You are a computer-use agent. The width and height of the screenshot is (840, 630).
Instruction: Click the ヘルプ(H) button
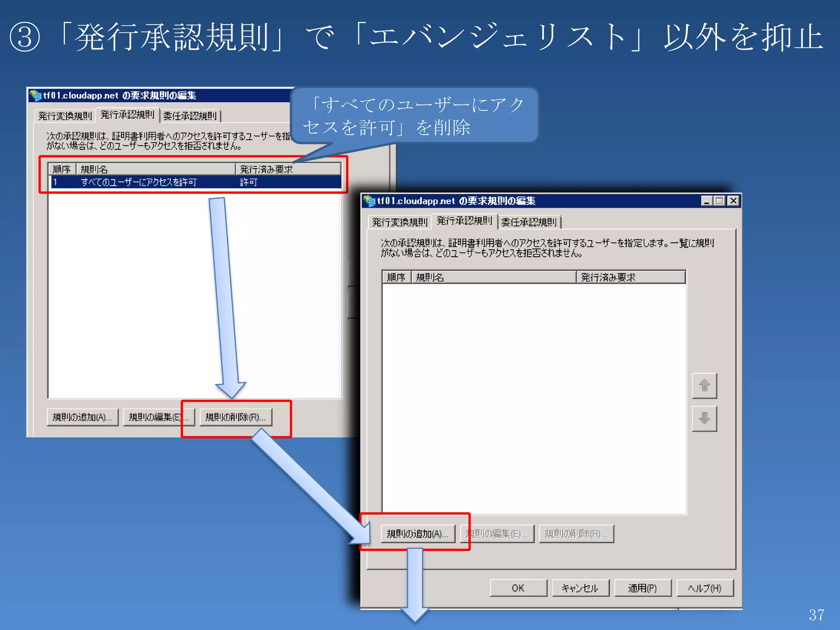705,588
